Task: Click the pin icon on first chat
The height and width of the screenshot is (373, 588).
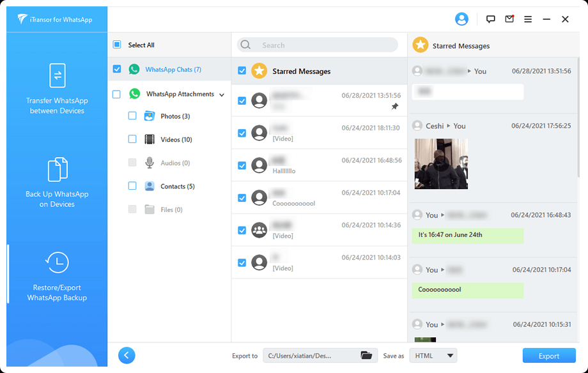Action: pos(395,107)
